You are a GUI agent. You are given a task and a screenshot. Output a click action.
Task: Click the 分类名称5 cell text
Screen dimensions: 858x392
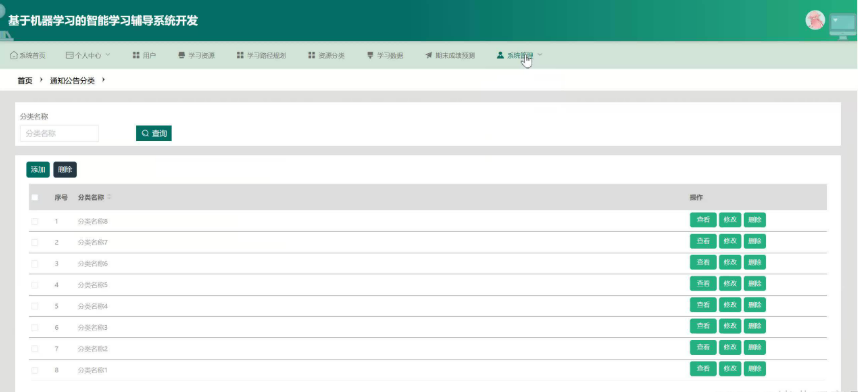pyautogui.click(x=93, y=285)
